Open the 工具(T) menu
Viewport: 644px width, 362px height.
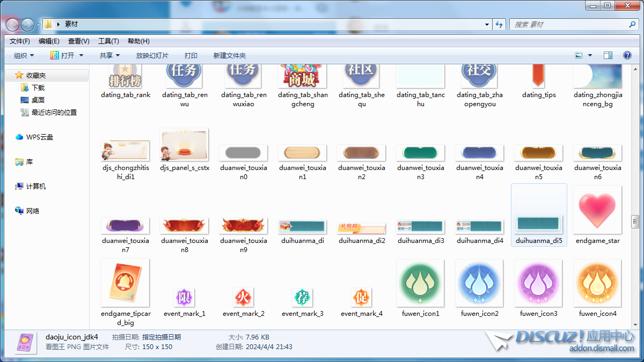(108, 41)
